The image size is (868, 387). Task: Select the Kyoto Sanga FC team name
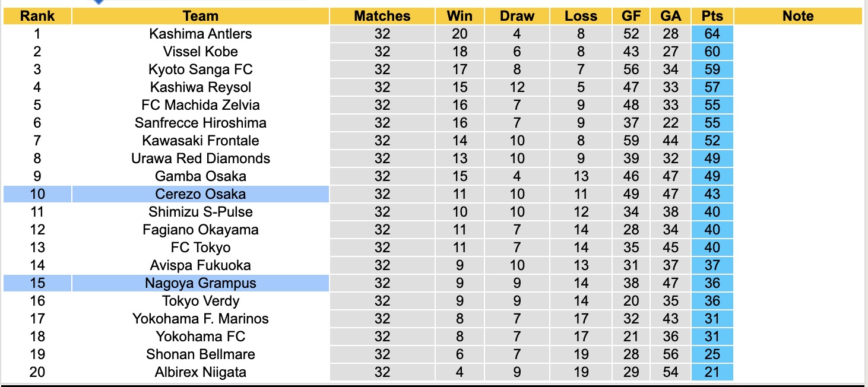tap(201, 69)
